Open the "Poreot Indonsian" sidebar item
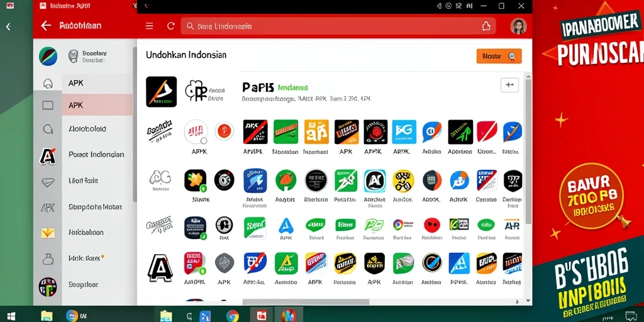This screenshot has width=644, height=322. tap(96, 155)
